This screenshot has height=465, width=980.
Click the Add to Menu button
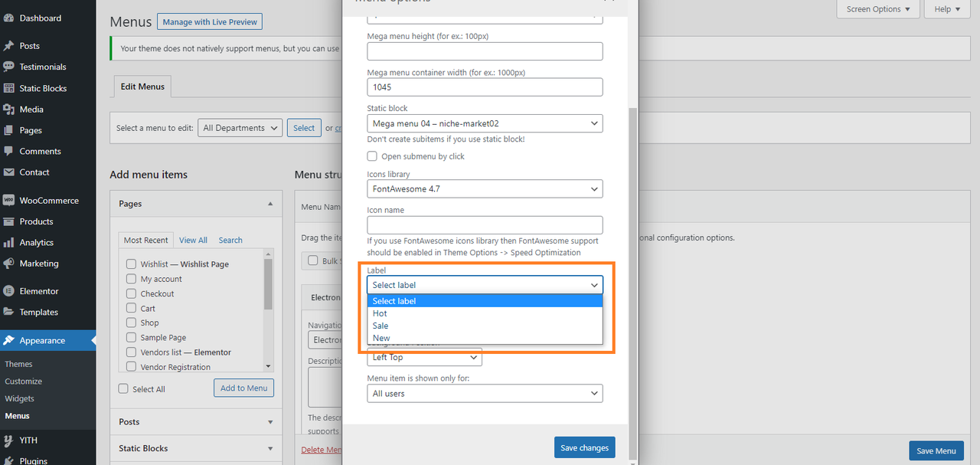click(243, 388)
